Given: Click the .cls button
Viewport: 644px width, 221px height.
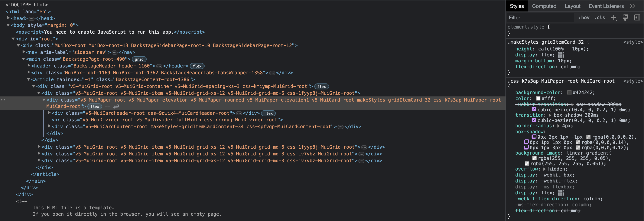Looking at the screenshot, I should tap(599, 17).
